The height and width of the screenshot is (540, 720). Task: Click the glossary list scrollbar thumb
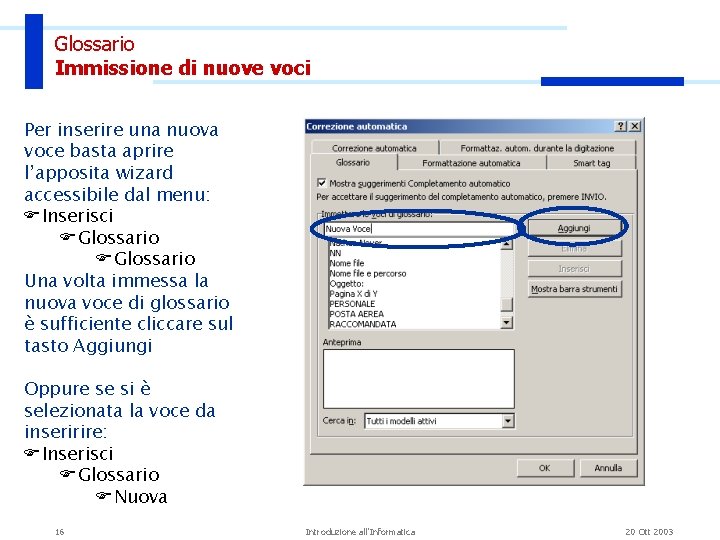(x=506, y=304)
